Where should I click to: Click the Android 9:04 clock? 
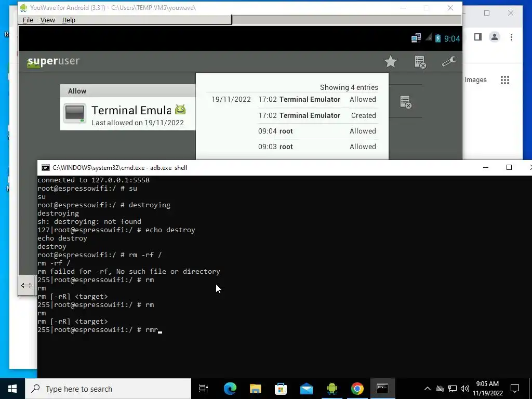tap(452, 38)
